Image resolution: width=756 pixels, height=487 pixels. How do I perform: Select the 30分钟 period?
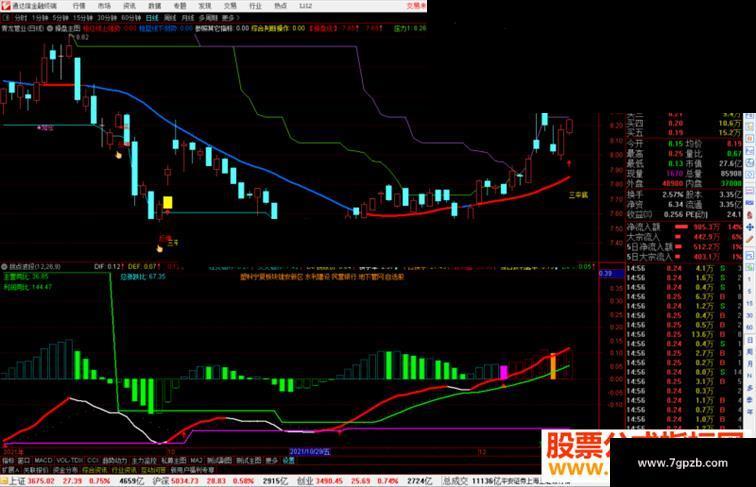(107, 18)
